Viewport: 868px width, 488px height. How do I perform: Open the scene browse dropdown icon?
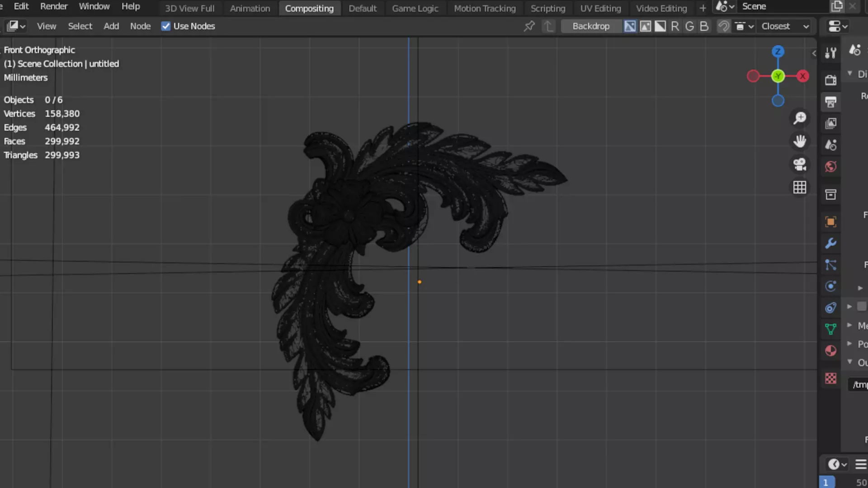click(x=726, y=6)
